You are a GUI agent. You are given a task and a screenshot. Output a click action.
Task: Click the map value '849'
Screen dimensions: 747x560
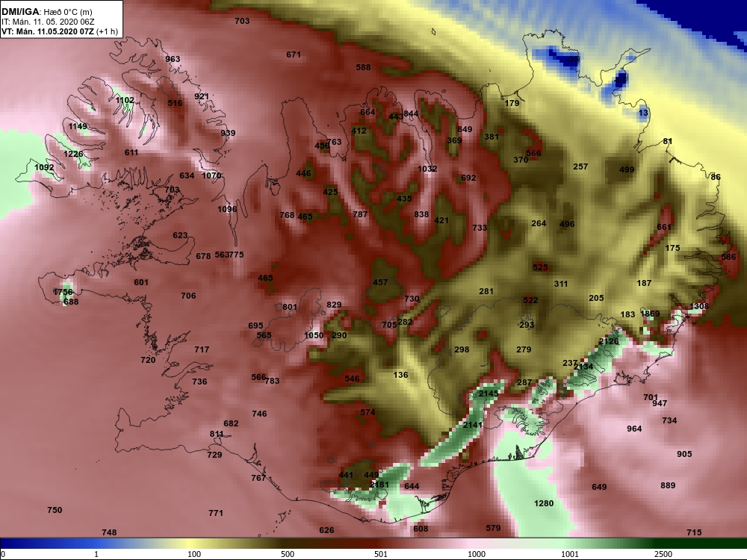465,129
